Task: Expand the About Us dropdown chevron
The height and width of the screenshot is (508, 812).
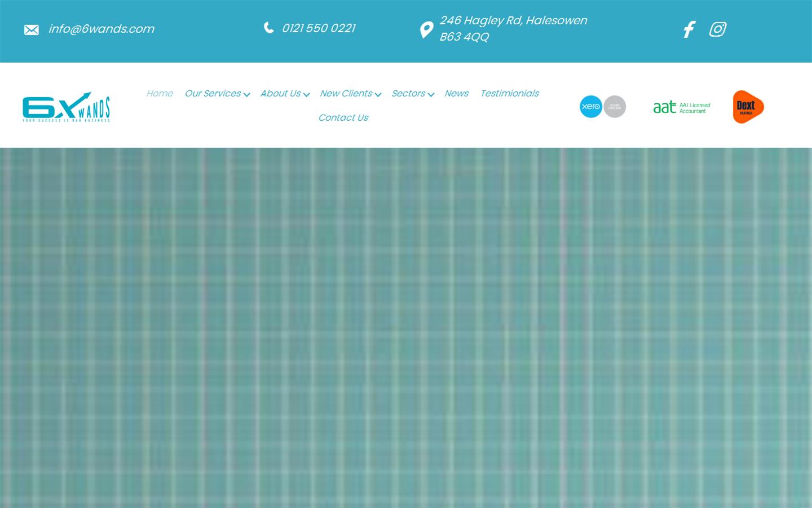Action: pyautogui.click(x=306, y=95)
